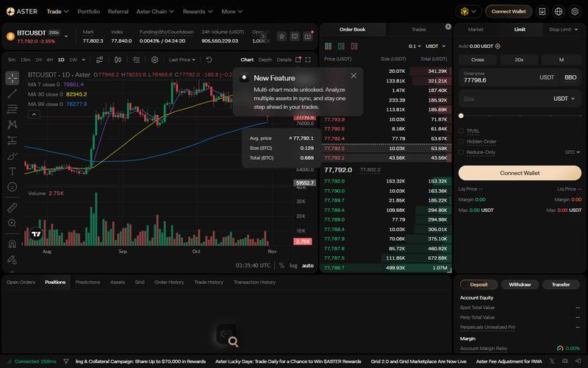Click the Withdraw button
The height and width of the screenshot is (368, 588).
point(520,285)
